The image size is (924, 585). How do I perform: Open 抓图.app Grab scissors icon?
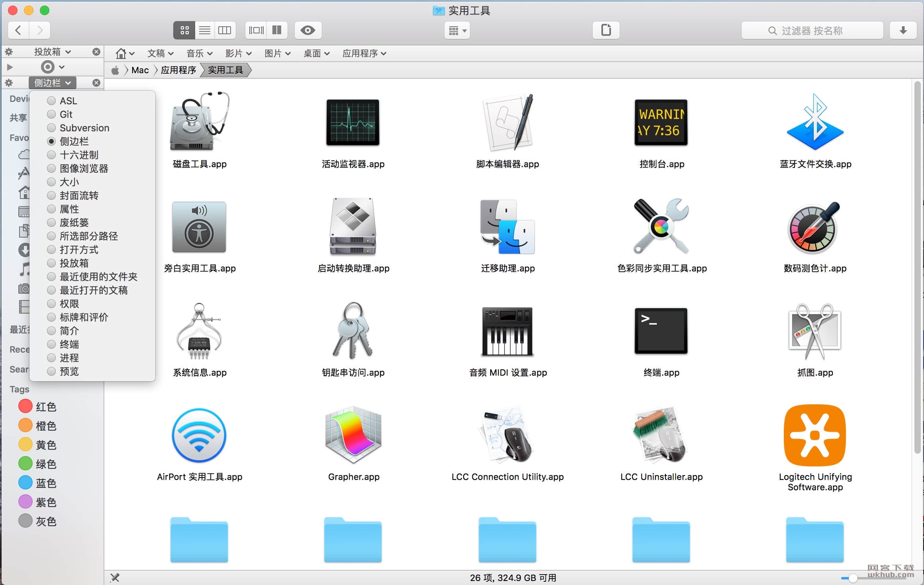815,331
